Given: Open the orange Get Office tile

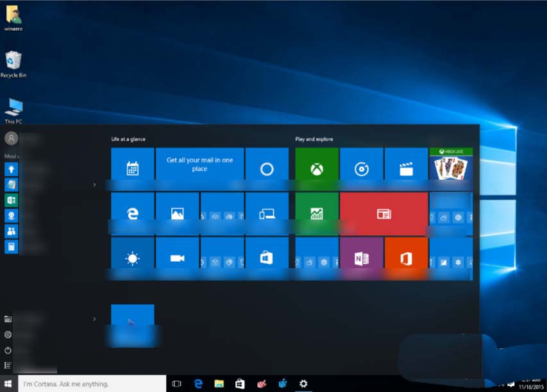Looking at the screenshot, I should (406, 259).
